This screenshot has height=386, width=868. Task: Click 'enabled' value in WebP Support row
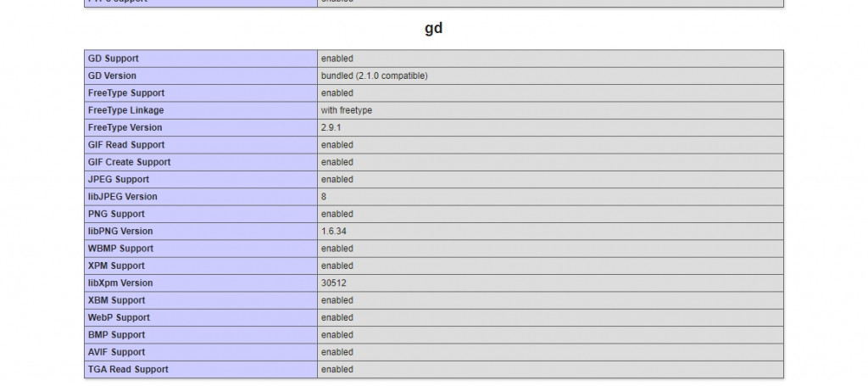tap(337, 317)
